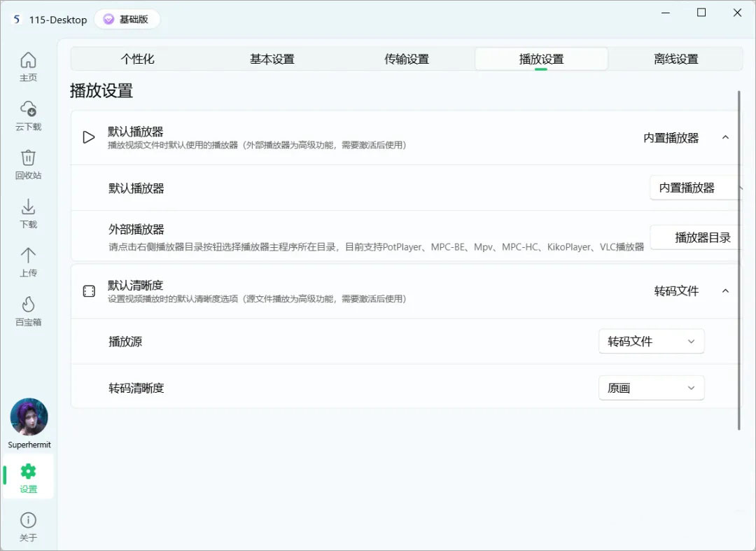Open the 播放源 转码文件 dropdown
756x551 pixels.
pyautogui.click(x=652, y=341)
